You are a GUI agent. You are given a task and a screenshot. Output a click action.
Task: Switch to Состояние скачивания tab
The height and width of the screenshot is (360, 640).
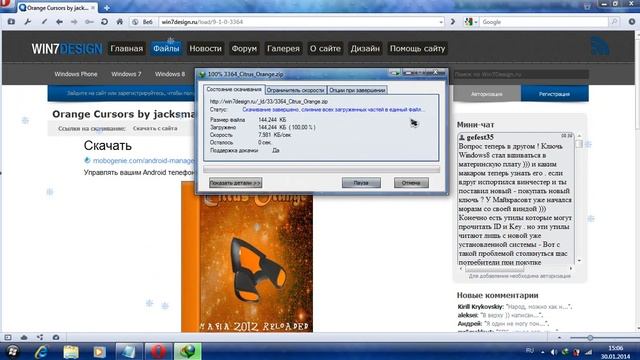pyautogui.click(x=233, y=89)
